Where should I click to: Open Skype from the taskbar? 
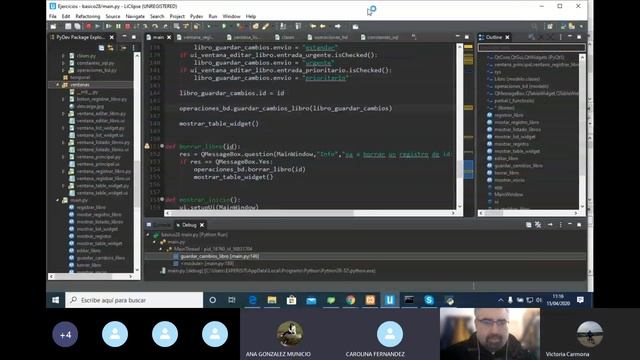(x=429, y=300)
